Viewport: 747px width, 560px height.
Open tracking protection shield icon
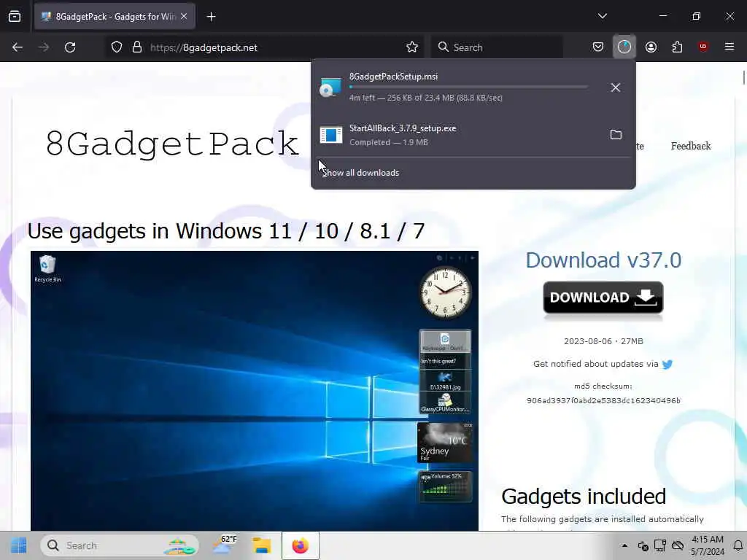pos(117,47)
